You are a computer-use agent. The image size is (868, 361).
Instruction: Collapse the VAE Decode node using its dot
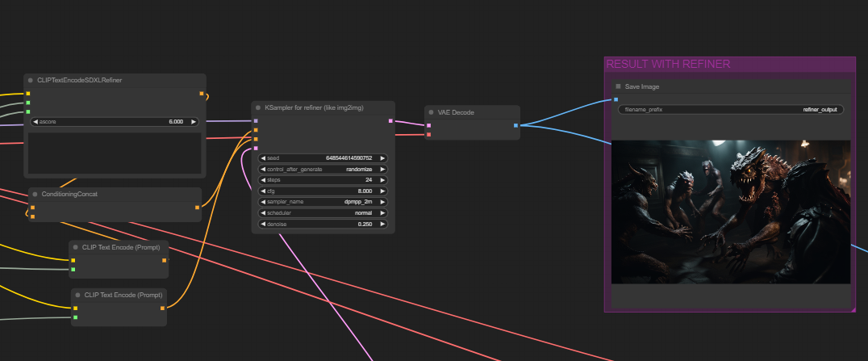click(432, 112)
